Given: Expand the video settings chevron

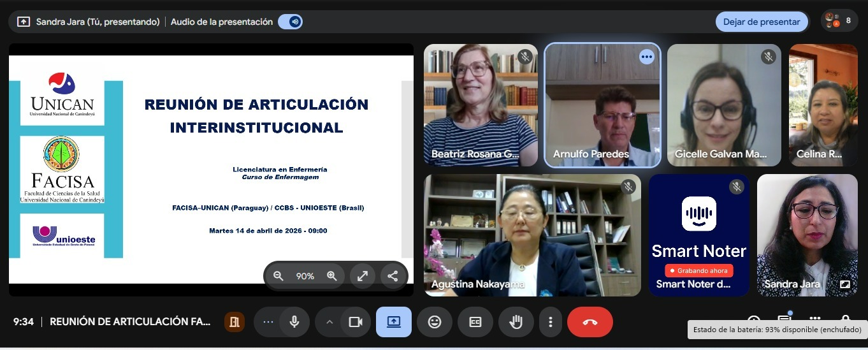Looking at the screenshot, I should coord(329,322).
